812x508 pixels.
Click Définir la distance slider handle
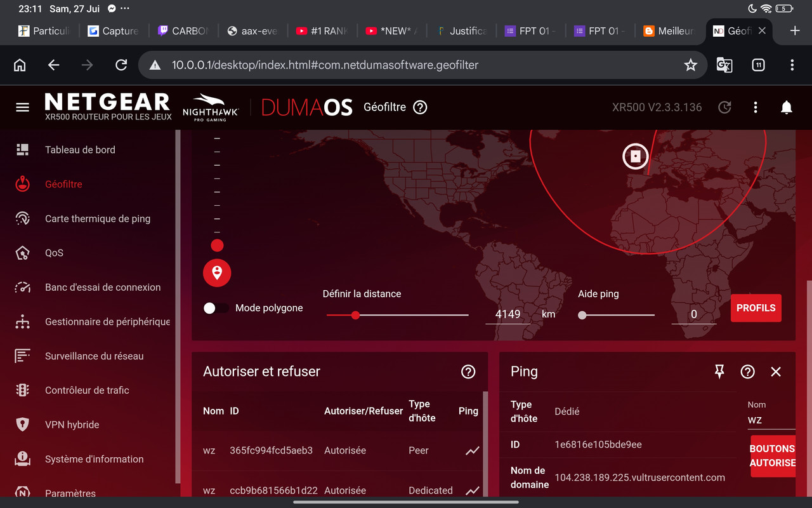tap(355, 315)
